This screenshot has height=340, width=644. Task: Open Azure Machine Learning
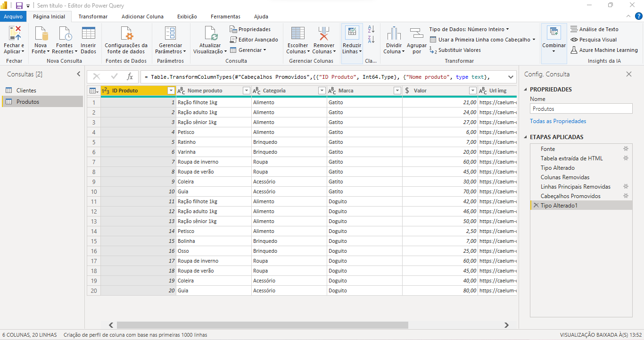point(604,50)
